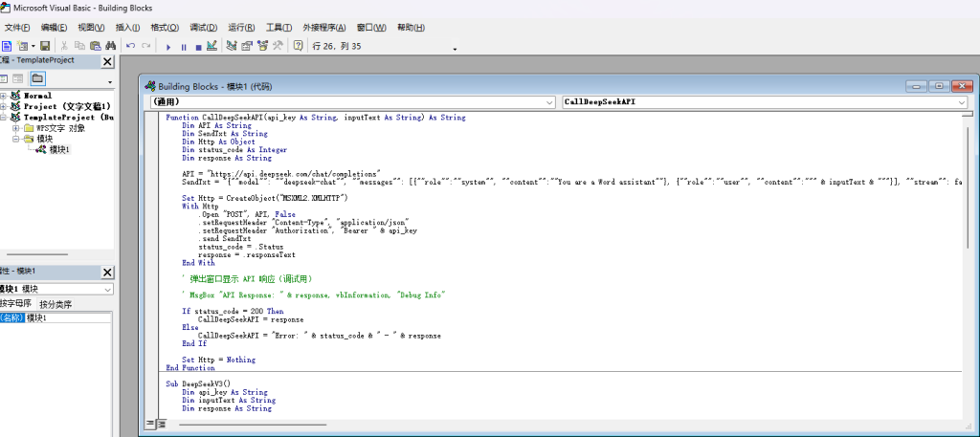Screen dimensions: 980x437
Task: Click the Help question mark icon
Action: 299,46
